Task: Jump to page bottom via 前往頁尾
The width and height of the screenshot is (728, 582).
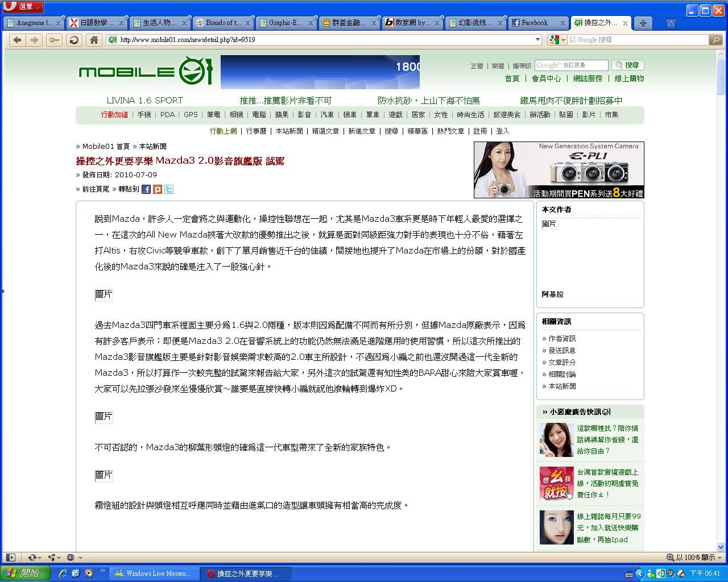Action: click(96, 189)
